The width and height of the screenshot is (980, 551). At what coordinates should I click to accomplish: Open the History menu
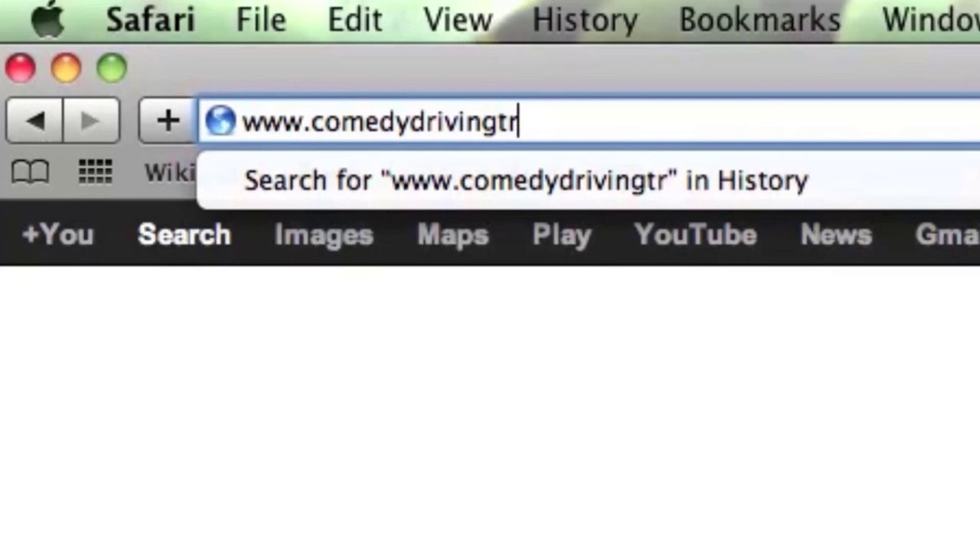click(585, 21)
